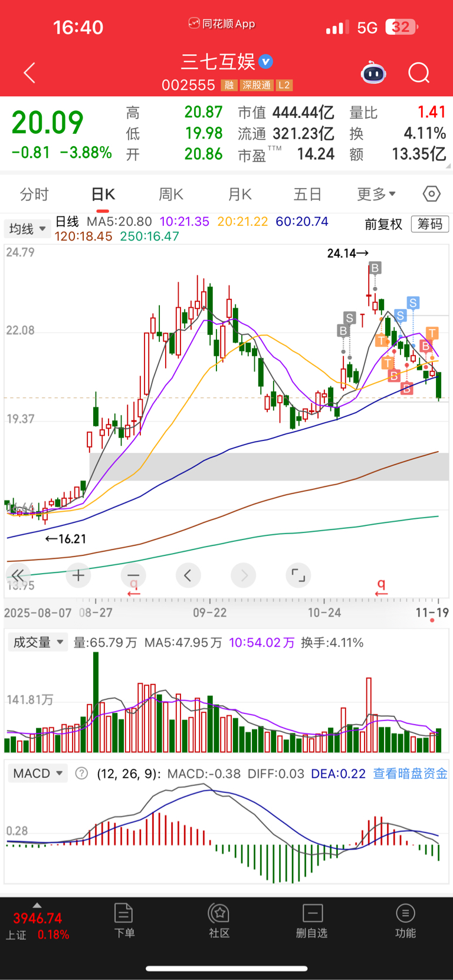Viewport: 453px width, 980px height.
Task: Move chart left with the previous arrow
Action: pos(188,575)
